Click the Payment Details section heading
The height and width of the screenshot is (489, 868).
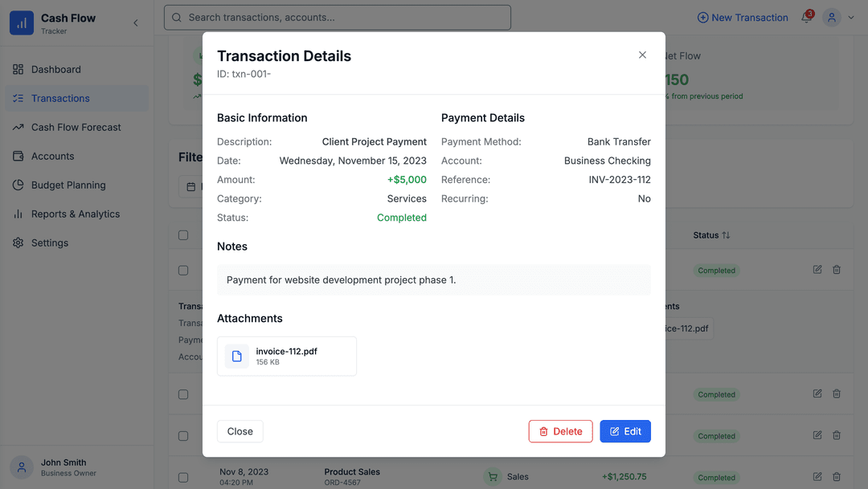click(x=483, y=117)
